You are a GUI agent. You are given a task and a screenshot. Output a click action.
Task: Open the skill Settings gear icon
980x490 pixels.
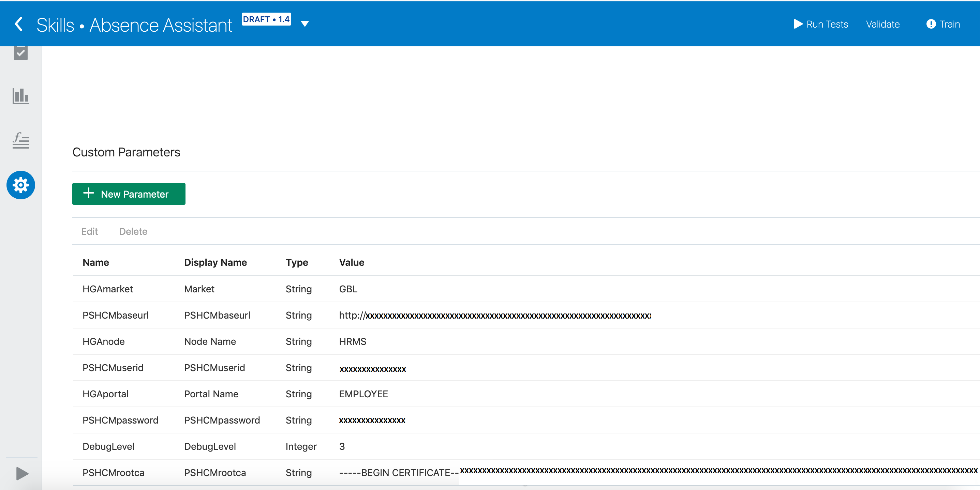pos(20,185)
